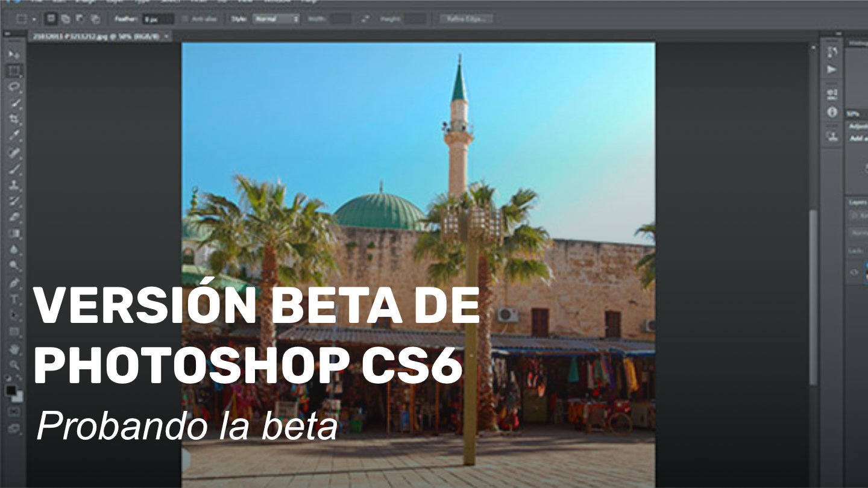Select the Eraser tool
The height and width of the screenshot is (488, 868).
click(14, 217)
